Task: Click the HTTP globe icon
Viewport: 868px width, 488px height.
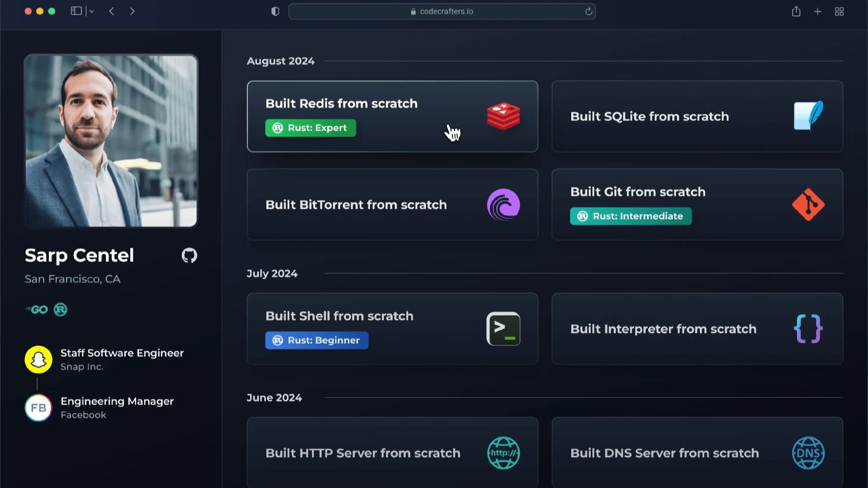Action: [503, 453]
